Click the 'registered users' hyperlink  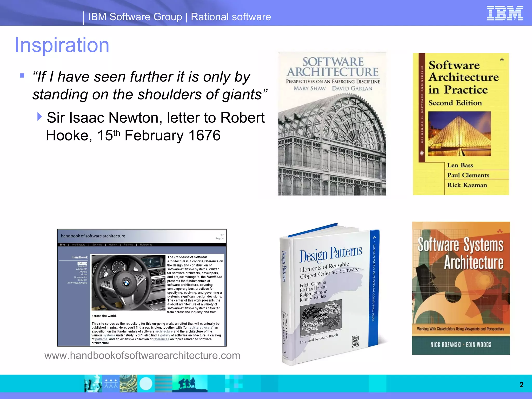(x=201, y=328)
